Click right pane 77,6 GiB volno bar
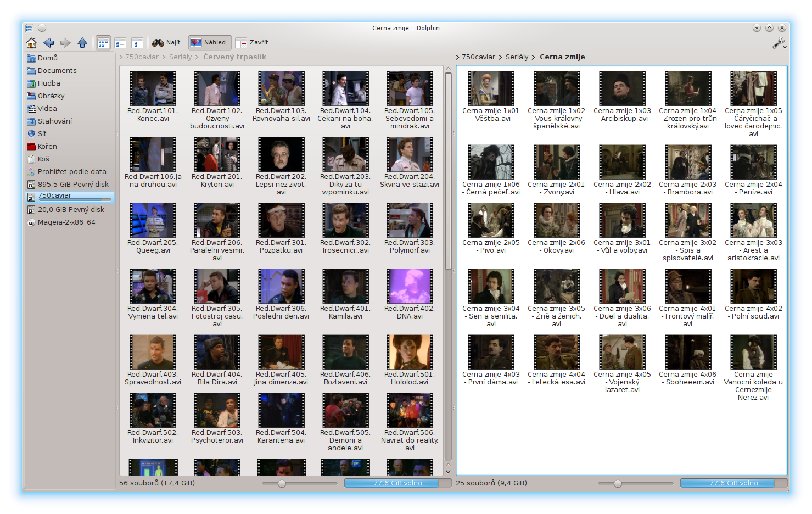The height and width of the screenshot is (514, 812). 733,483
